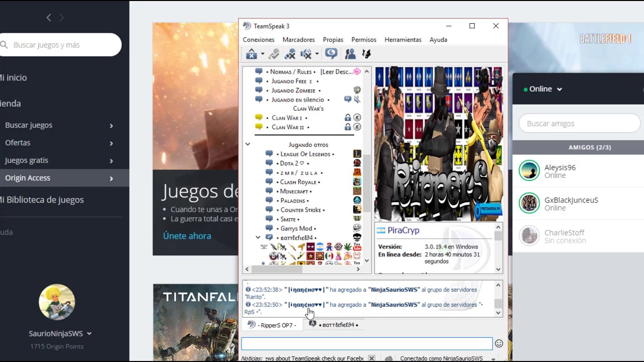644x362 pixels.
Task: Go back with Origin's back arrow
Action: click(49, 18)
